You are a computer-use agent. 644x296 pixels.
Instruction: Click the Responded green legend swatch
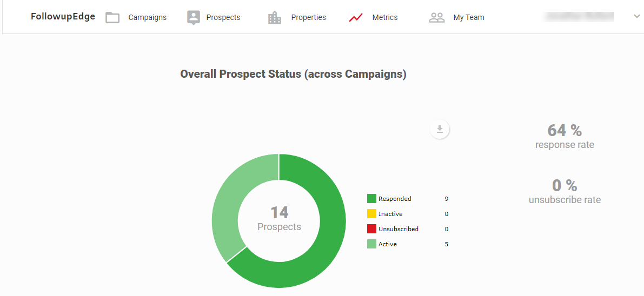coord(371,199)
